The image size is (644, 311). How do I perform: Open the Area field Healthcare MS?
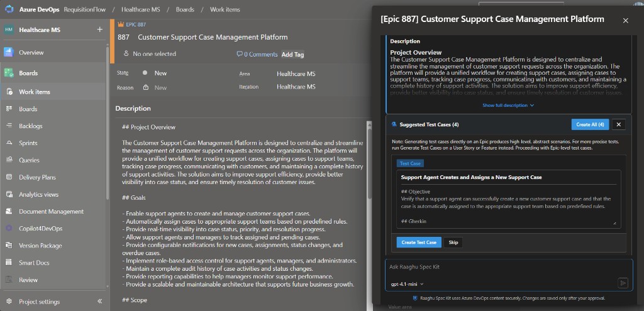point(296,74)
